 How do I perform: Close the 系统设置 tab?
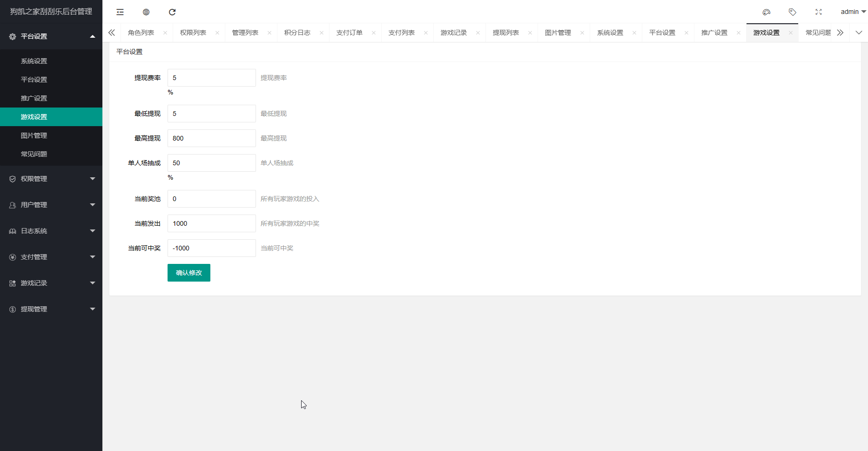(634, 33)
